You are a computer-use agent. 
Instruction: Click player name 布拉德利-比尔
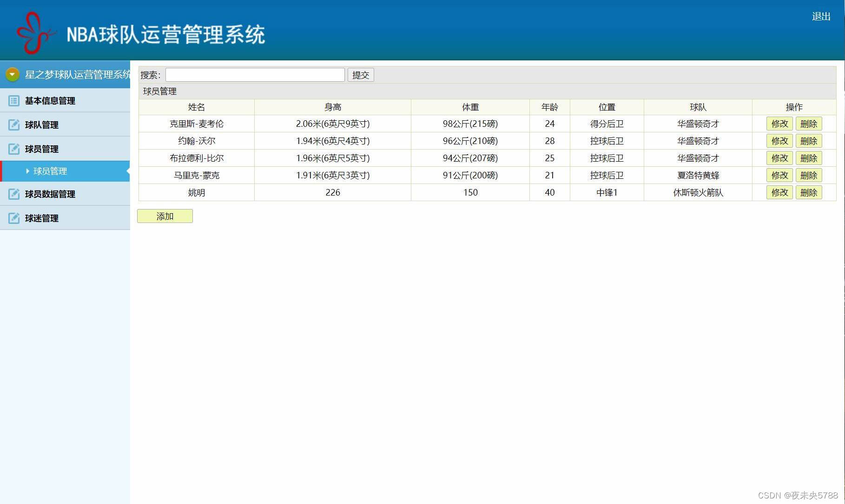pyautogui.click(x=197, y=158)
